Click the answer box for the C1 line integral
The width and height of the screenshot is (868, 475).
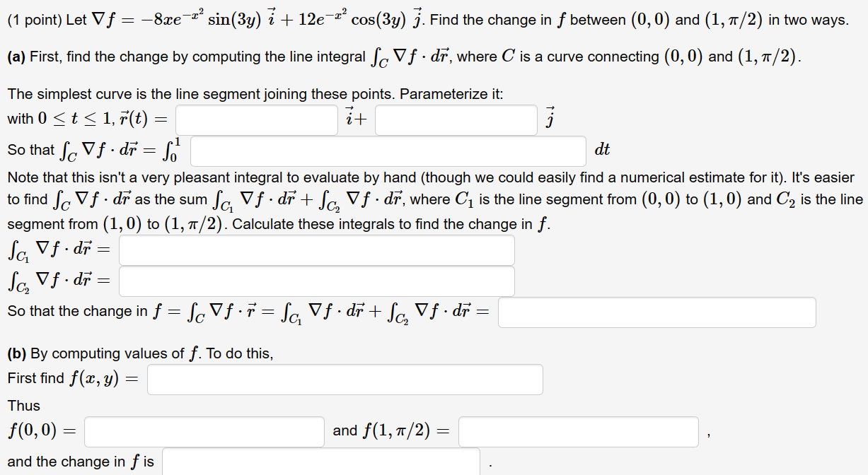coord(316,250)
